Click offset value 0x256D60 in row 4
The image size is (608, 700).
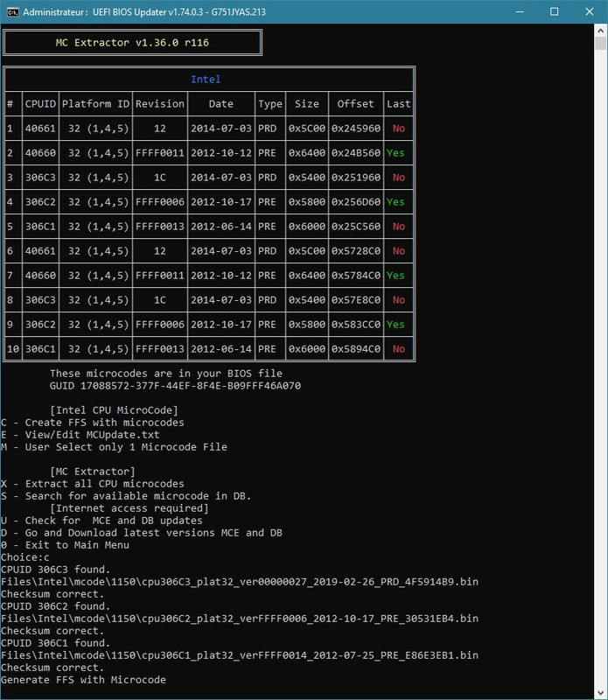pos(356,202)
